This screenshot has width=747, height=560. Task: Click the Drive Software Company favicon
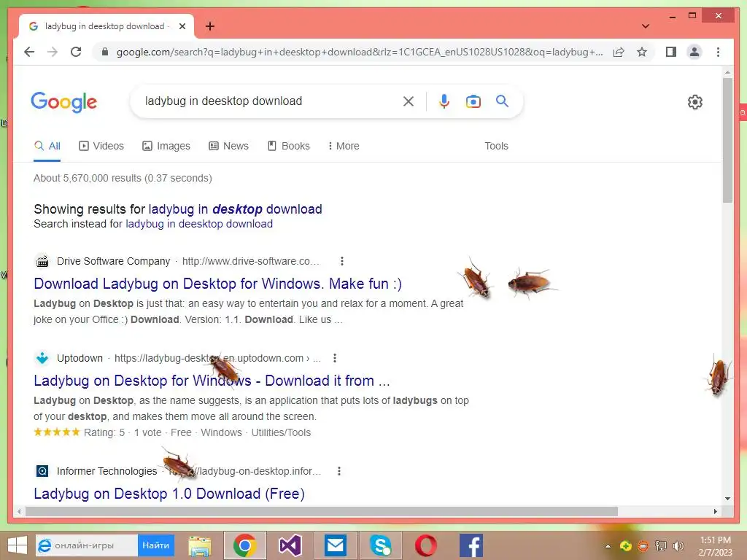pos(42,261)
